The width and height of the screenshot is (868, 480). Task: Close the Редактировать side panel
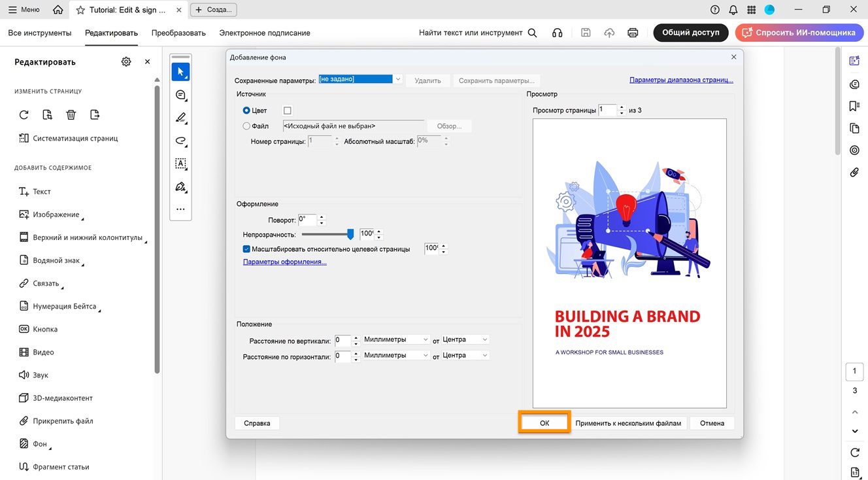coord(147,61)
